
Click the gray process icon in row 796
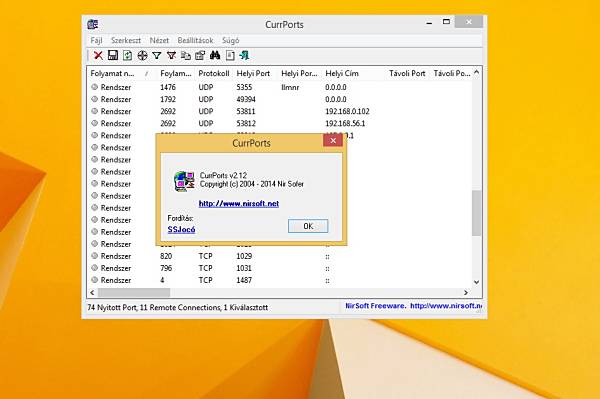click(95, 268)
